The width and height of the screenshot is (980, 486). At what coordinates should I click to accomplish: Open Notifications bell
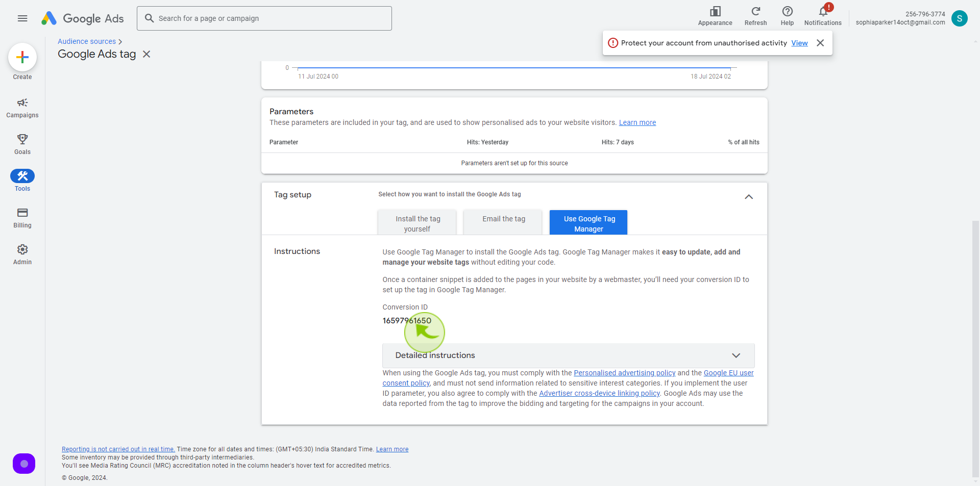[823, 15]
